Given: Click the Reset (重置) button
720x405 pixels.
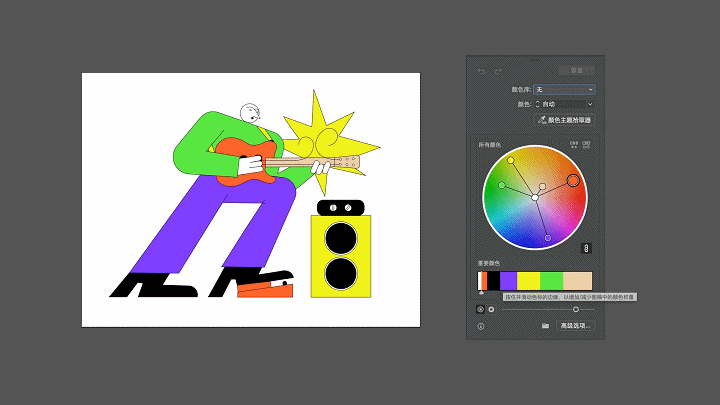Looking at the screenshot, I should point(576,71).
